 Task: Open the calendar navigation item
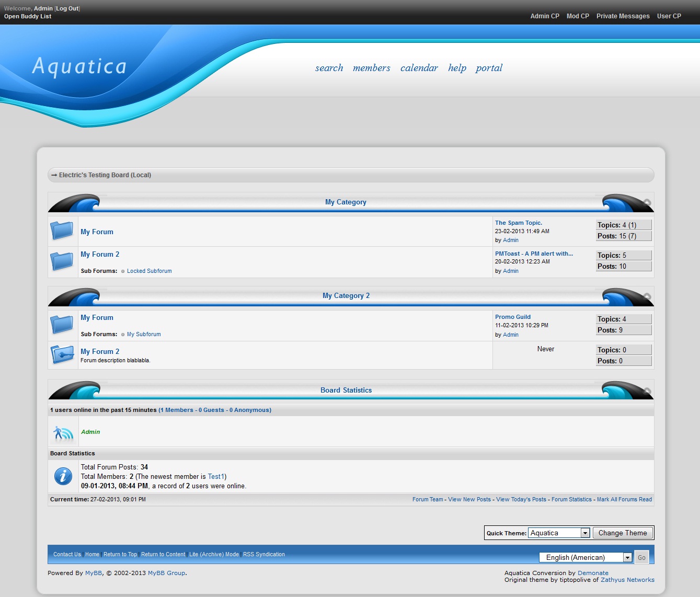click(x=419, y=68)
